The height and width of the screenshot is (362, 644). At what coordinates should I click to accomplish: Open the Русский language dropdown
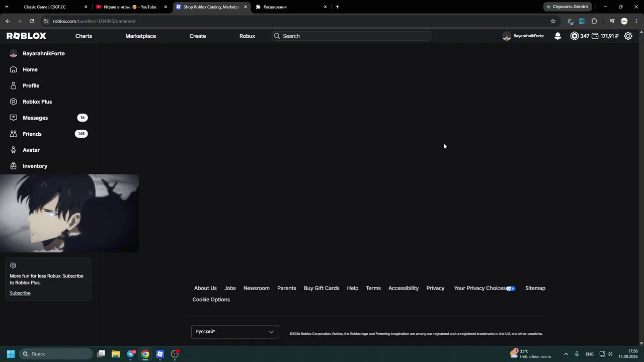pos(235,332)
